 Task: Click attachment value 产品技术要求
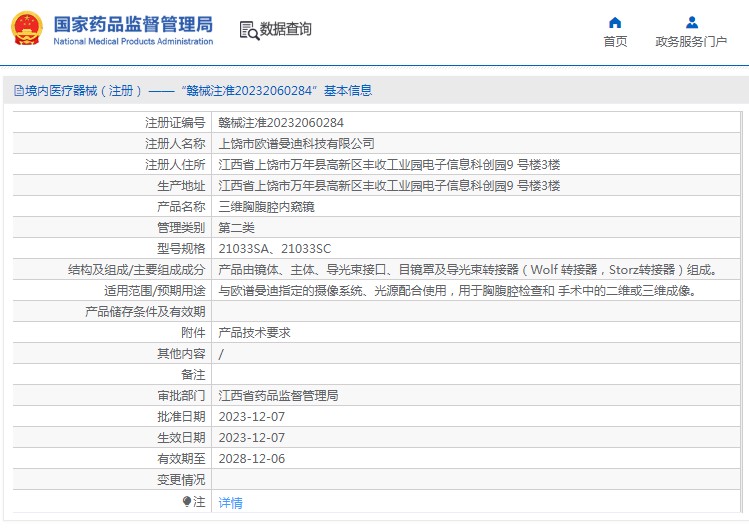[254, 333]
